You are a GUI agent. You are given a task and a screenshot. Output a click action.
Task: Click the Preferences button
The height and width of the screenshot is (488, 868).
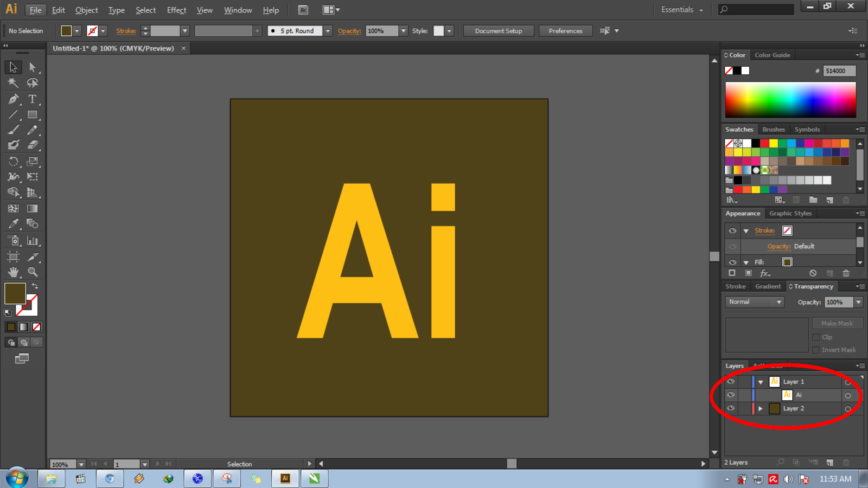coord(565,30)
